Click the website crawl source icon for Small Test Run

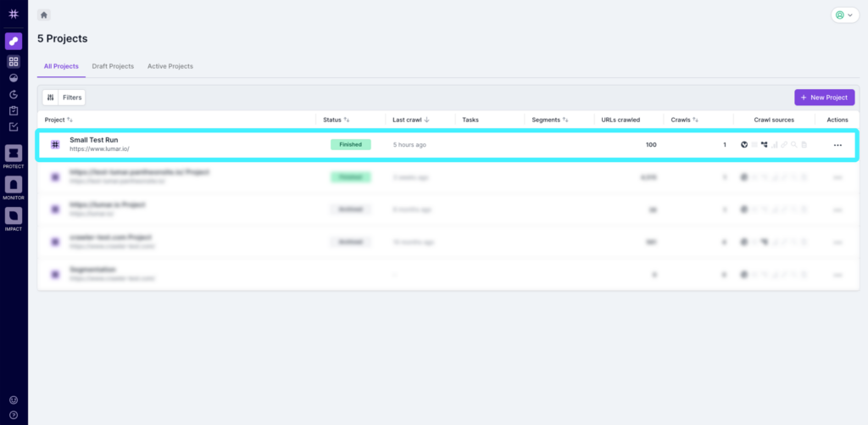[744, 144]
